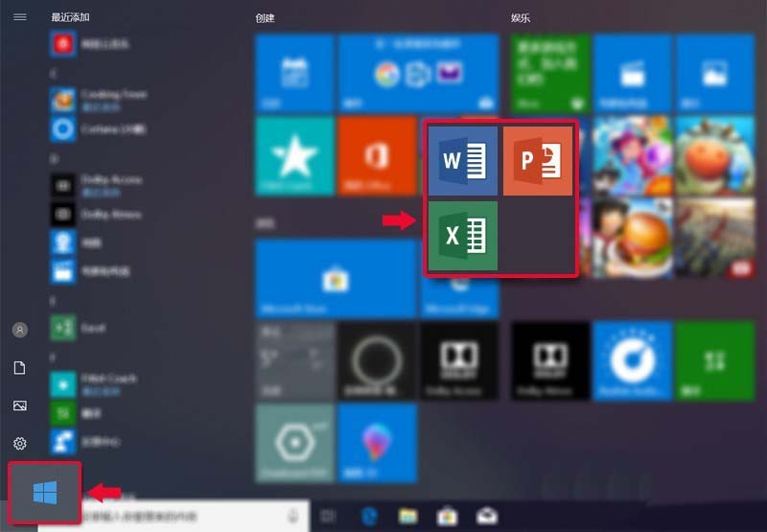
Task: Open the Calendar tile
Action: point(294,74)
